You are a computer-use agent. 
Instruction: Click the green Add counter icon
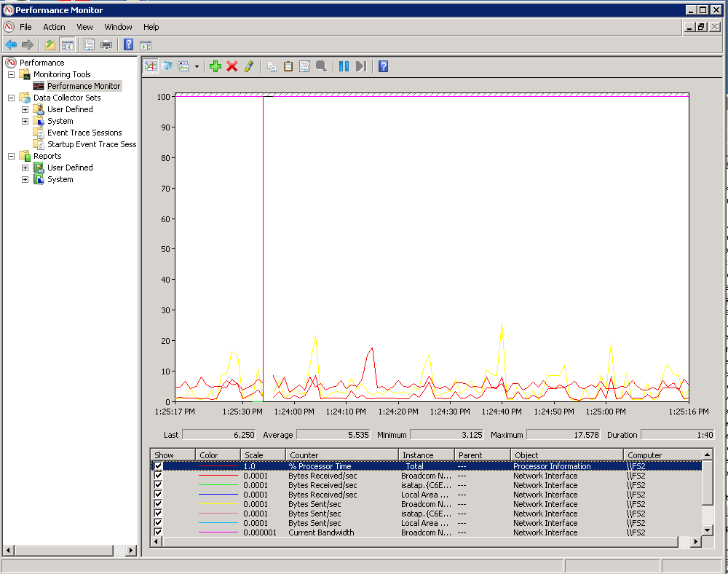[215, 66]
